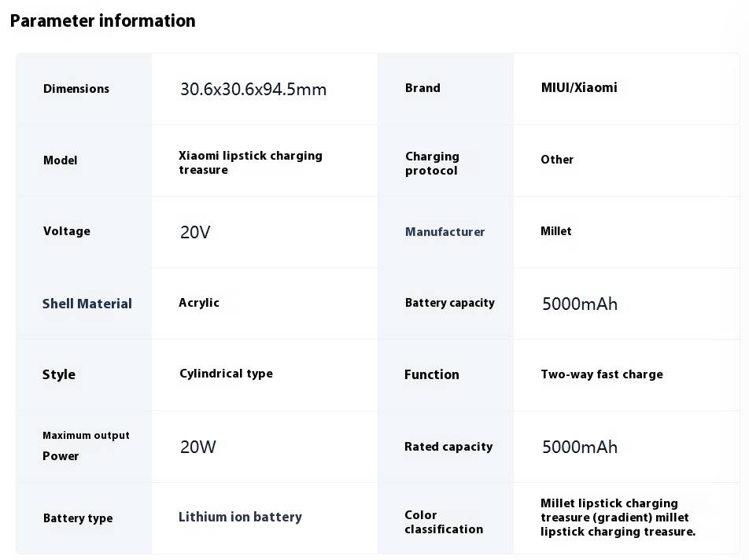
Task: Click the Cylindrical type style value
Action: (226, 374)
